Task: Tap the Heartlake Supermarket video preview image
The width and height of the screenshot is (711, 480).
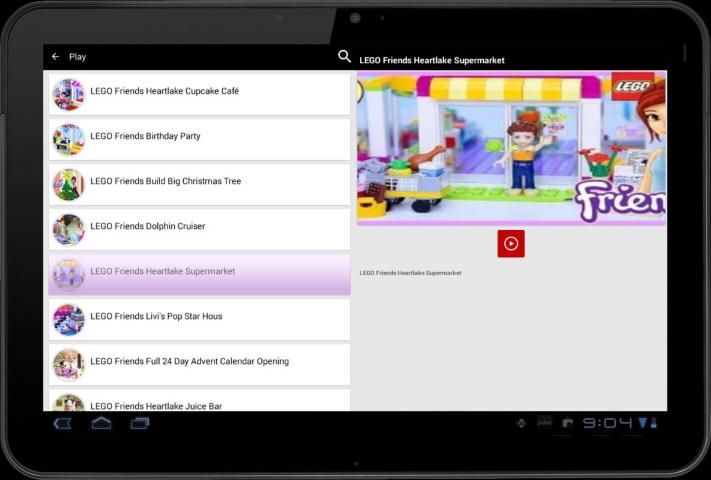Action: click(511, 148)
